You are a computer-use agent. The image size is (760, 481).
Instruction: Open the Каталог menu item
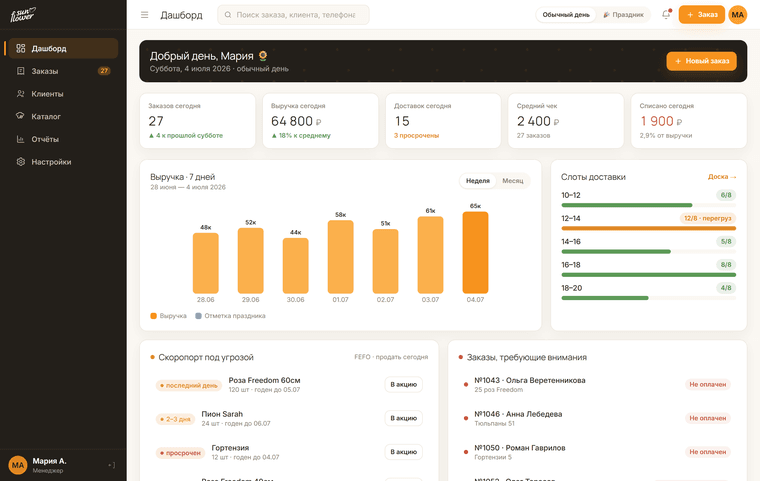pos(63,116)
